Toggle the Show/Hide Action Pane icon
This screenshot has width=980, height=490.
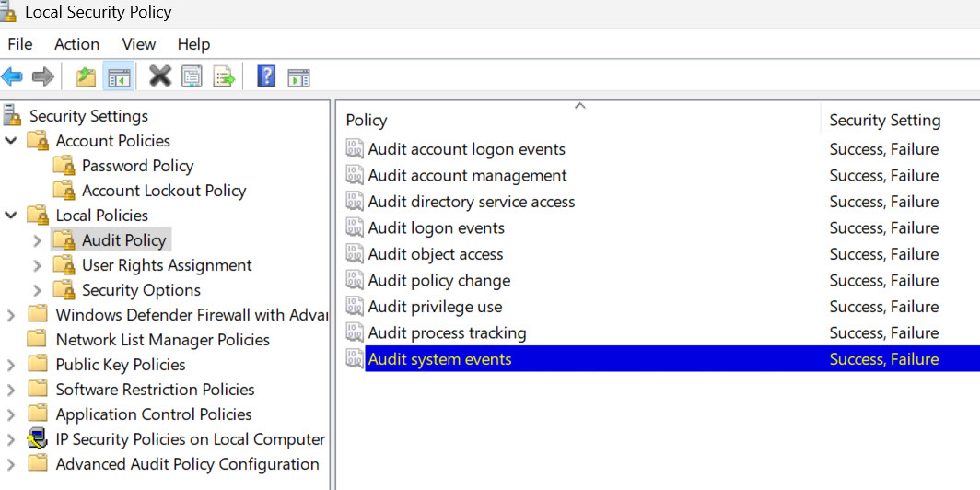tap(298, 77)
